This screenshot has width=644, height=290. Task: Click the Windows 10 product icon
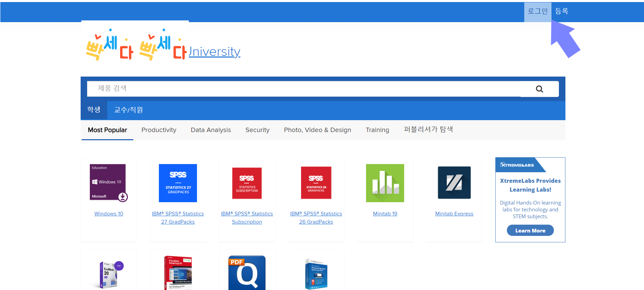(x=109, y=183)
